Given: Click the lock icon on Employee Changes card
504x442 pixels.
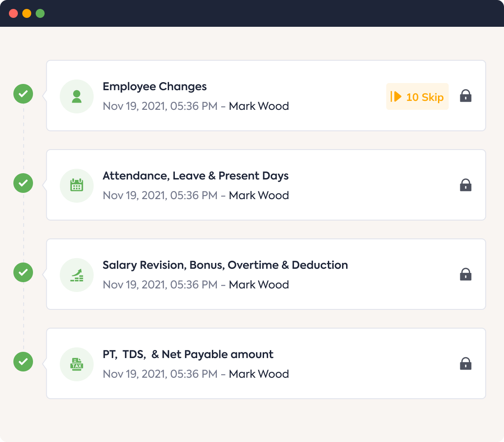Looking at the screenshot, I should click(x=465, y=96).
